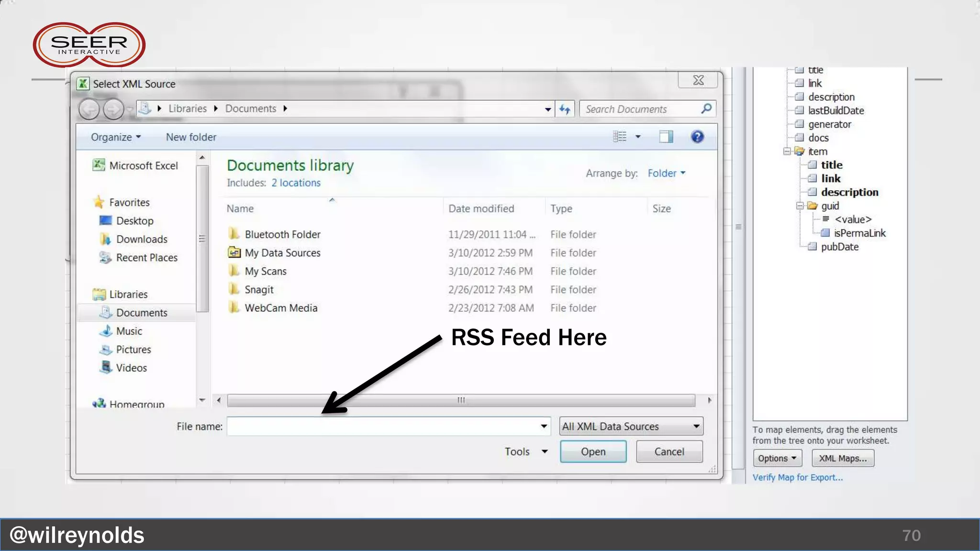Collapse the item node in XML tree

[787, 152]
